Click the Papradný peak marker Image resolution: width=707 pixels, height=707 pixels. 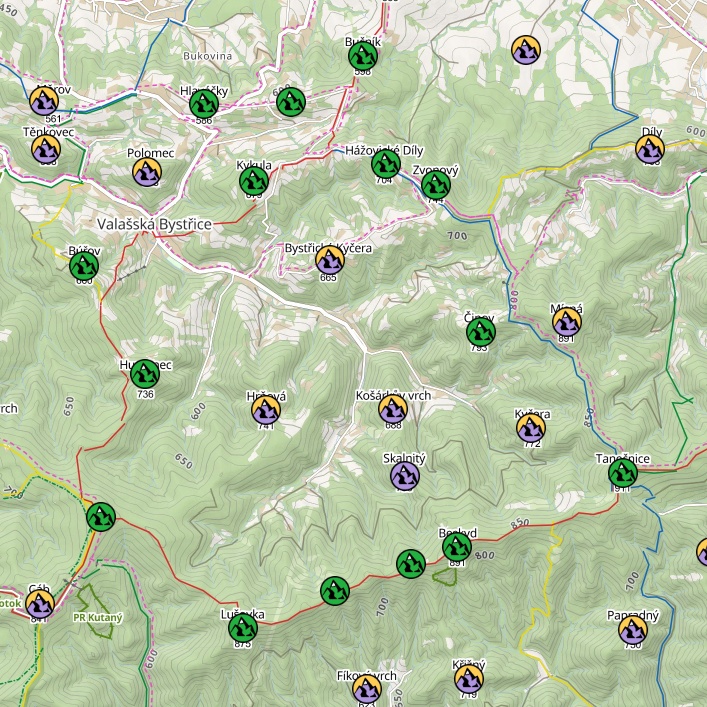point(632,629)
